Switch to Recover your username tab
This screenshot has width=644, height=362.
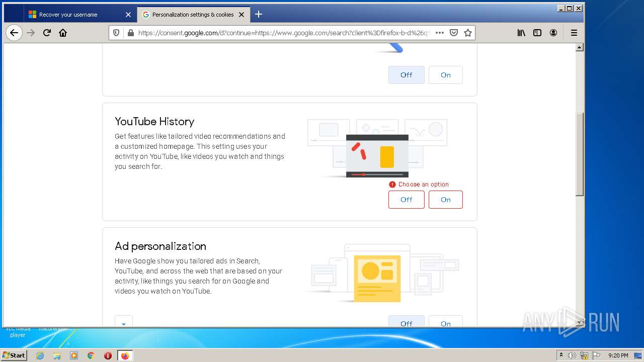[x=80, y=15]
